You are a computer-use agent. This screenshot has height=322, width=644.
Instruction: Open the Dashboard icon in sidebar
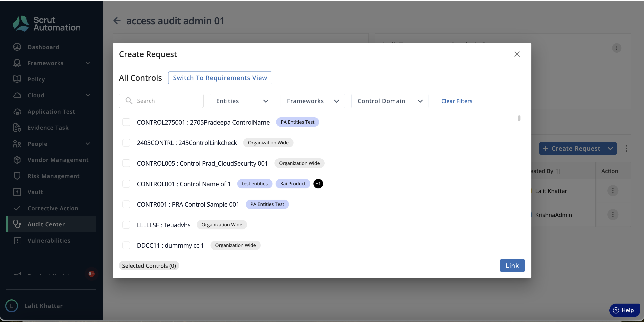(x=17, y=47)
